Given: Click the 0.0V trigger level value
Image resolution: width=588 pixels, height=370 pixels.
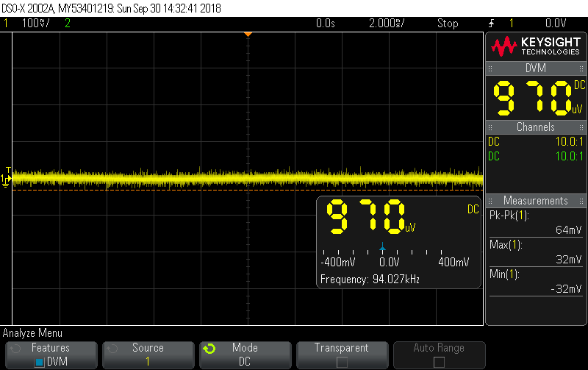Looking at the screenshot, I should [556, 24].
